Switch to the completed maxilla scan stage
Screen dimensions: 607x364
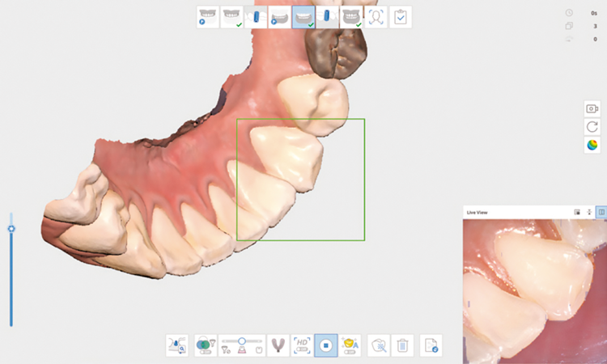[x=232, y=17]
